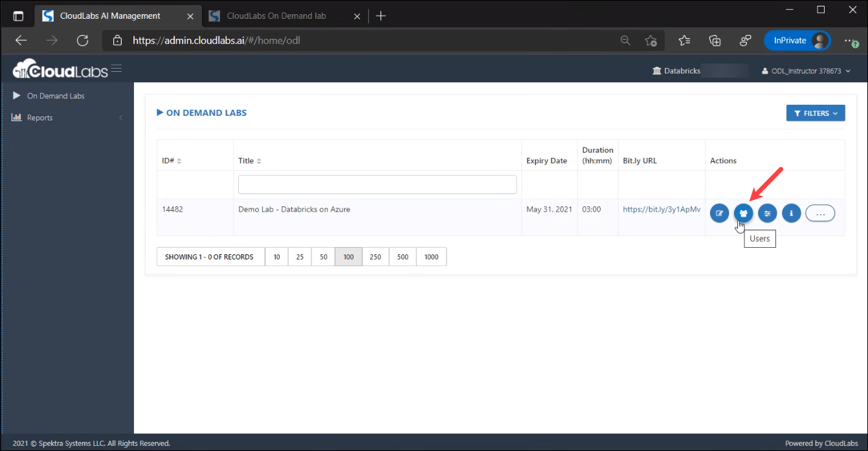
Task: Open browser Settings and more menu
Action: click(851, 41)
